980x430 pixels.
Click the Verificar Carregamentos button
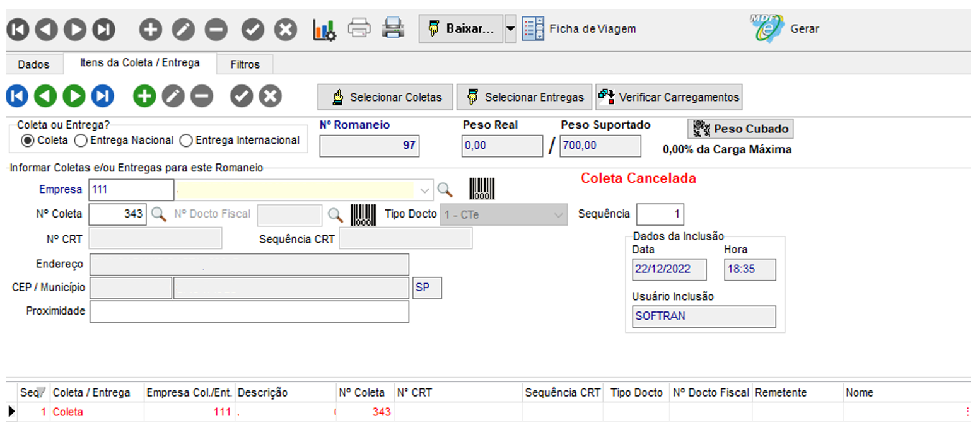(x=669, y=97)
